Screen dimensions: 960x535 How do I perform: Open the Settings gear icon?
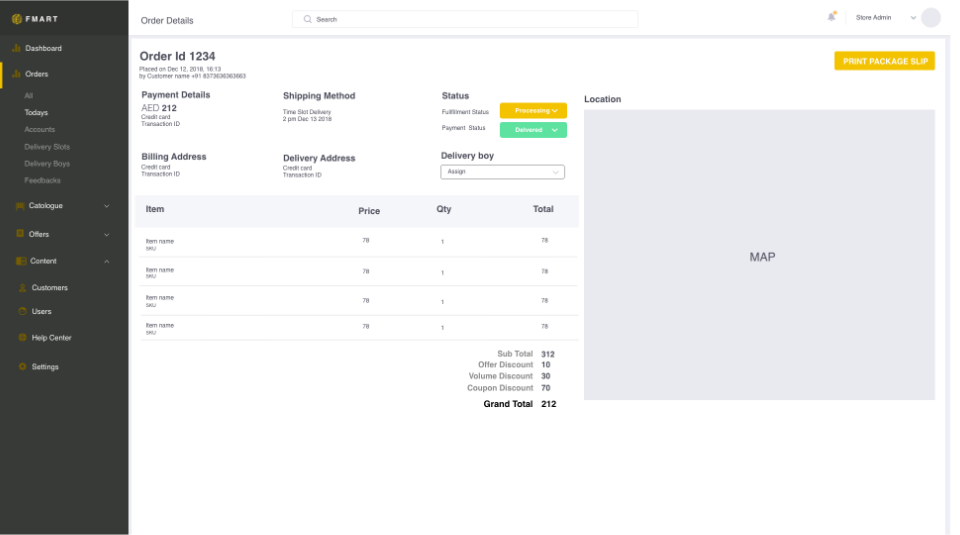click(23, 367)
